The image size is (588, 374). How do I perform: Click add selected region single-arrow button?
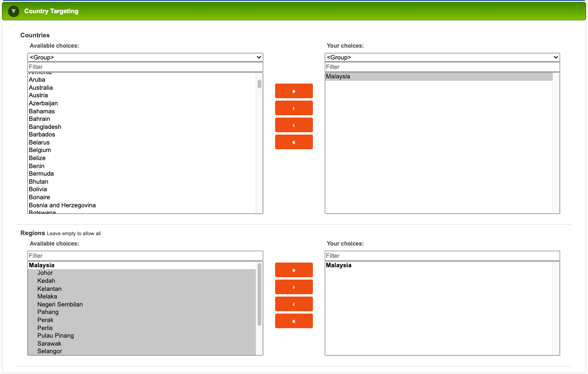coord(294,287)
